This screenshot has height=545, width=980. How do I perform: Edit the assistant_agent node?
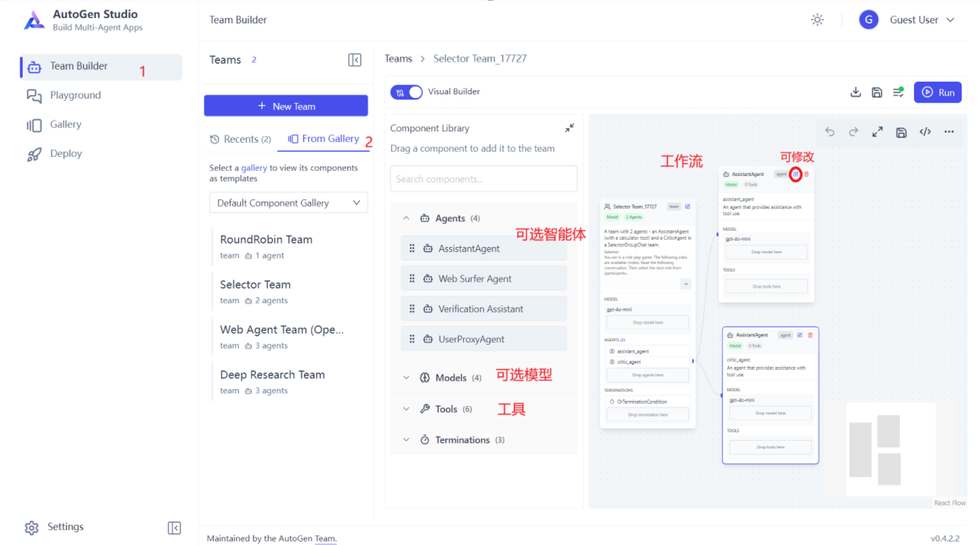pos(796,174)
